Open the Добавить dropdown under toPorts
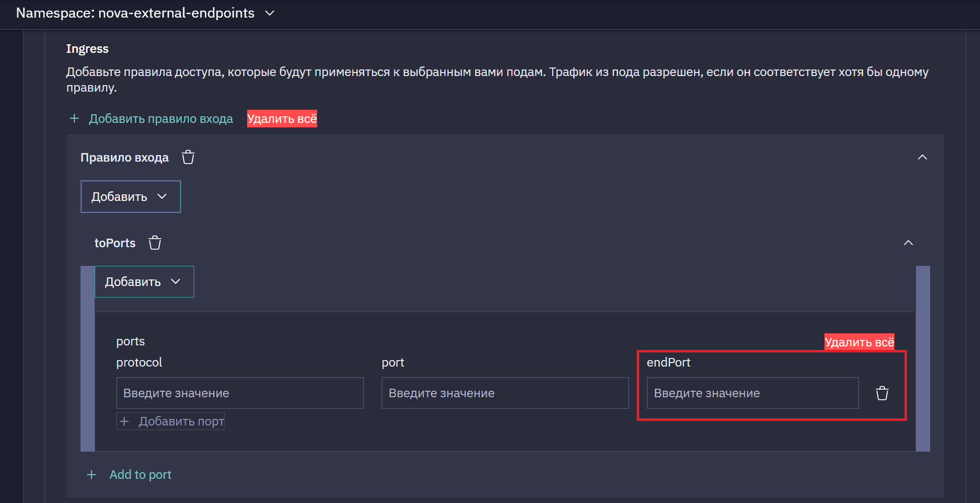 click(x=144, y=281)
